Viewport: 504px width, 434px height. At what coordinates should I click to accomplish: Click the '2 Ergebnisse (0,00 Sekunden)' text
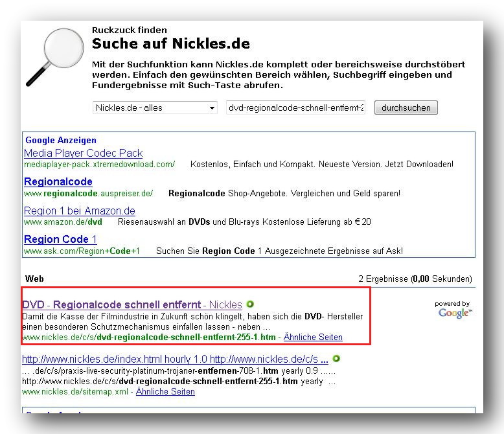415,279
